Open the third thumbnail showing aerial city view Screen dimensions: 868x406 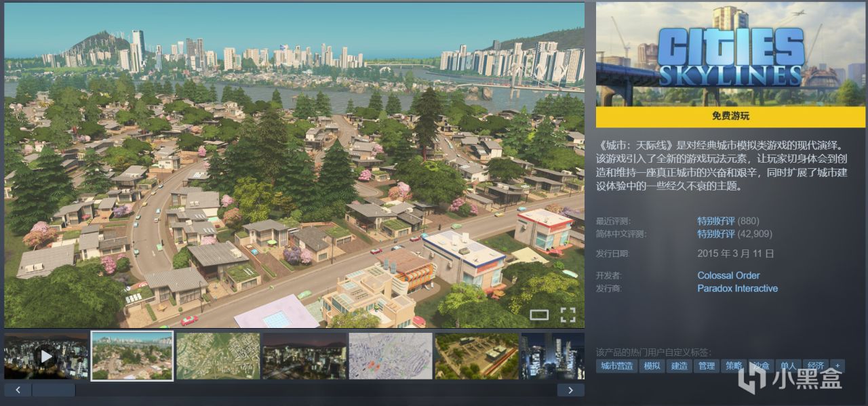coord(218,355)
